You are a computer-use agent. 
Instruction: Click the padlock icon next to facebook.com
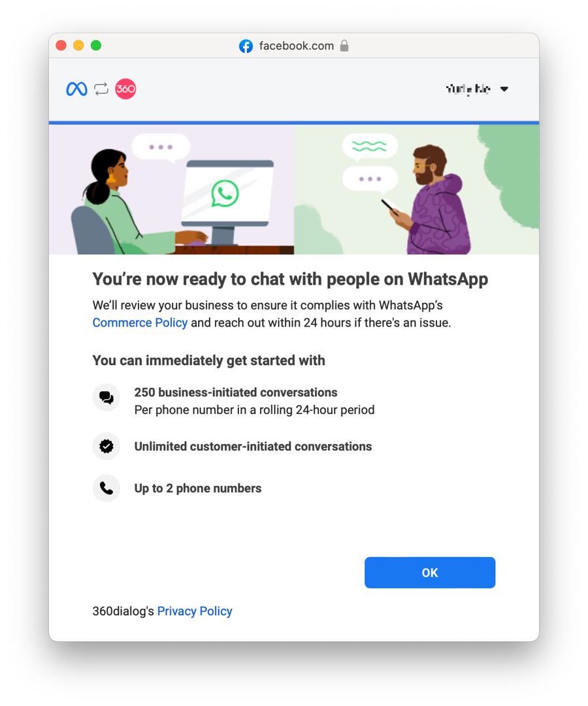[344, 46]
